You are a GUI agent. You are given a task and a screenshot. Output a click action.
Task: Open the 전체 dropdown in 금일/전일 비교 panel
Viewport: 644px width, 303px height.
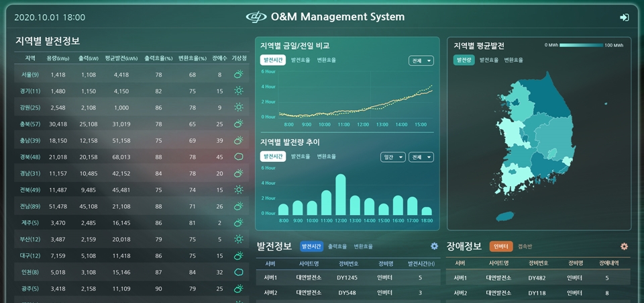421,61
